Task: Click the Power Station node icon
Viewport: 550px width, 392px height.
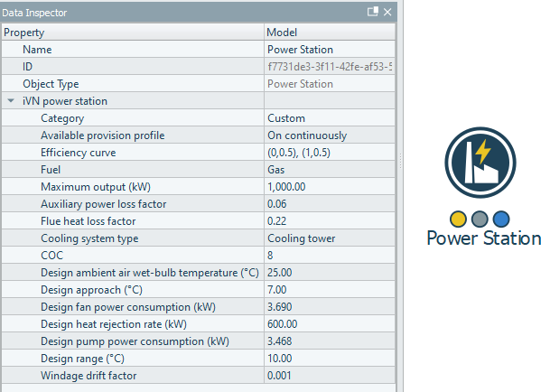Action: [x=480, y=163]
